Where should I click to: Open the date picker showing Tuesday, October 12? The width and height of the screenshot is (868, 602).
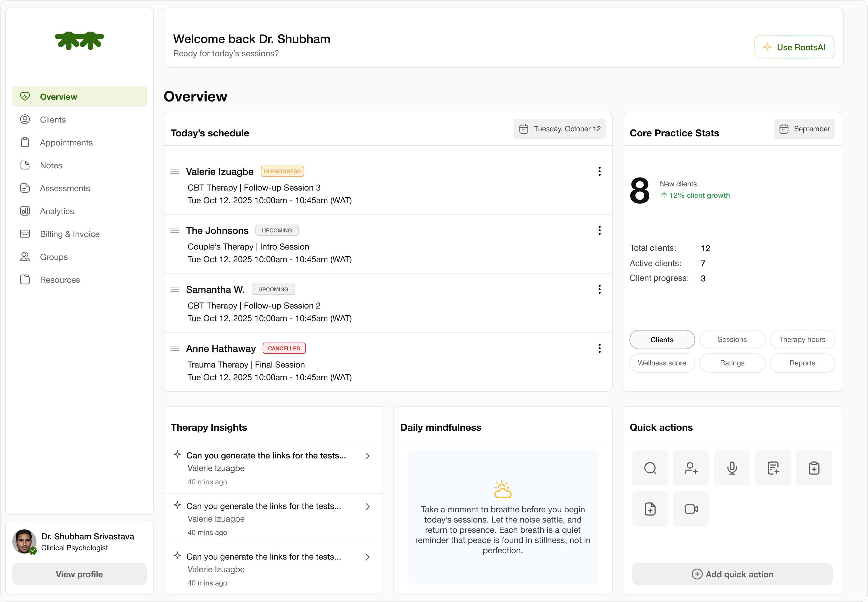pyautogui.click(x=559, y=129)
